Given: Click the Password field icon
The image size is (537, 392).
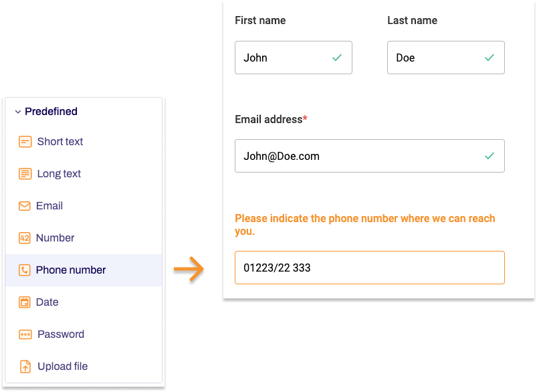Looking at the screenshot, I should click(25, 334).
